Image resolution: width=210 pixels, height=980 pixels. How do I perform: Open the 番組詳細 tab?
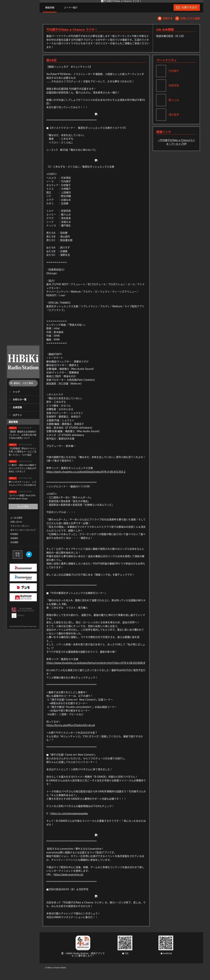click(x=50, y=8)
